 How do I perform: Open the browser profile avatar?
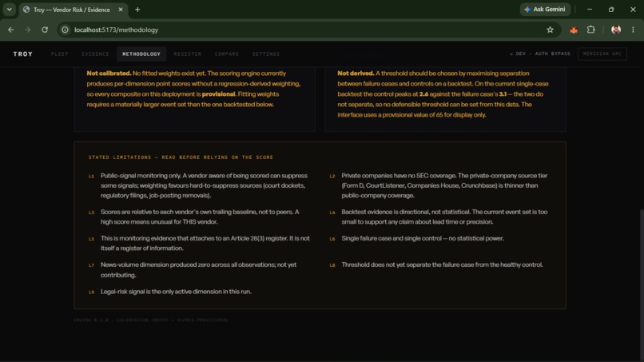point(616,30)
